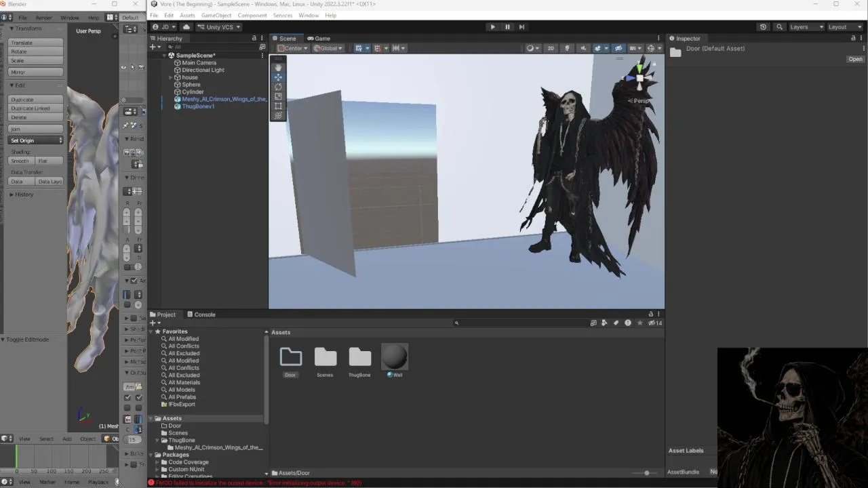This screenshot has width=868, height=488.
Task: Open Scene draw mode shading dropdown
Action: point(533,48)
